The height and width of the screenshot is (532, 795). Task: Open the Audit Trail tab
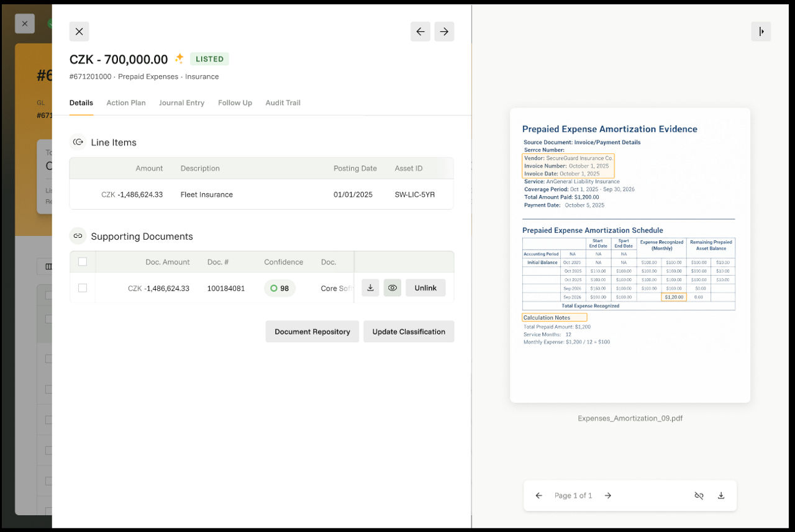click(x=283, y=103)
